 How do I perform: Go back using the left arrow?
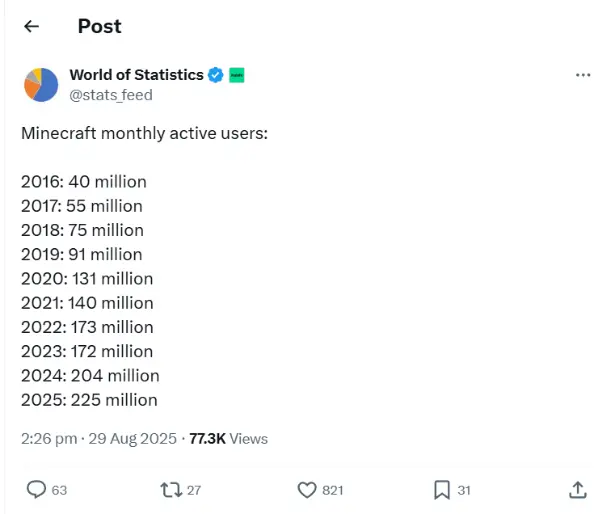click(x=32, y=27)
